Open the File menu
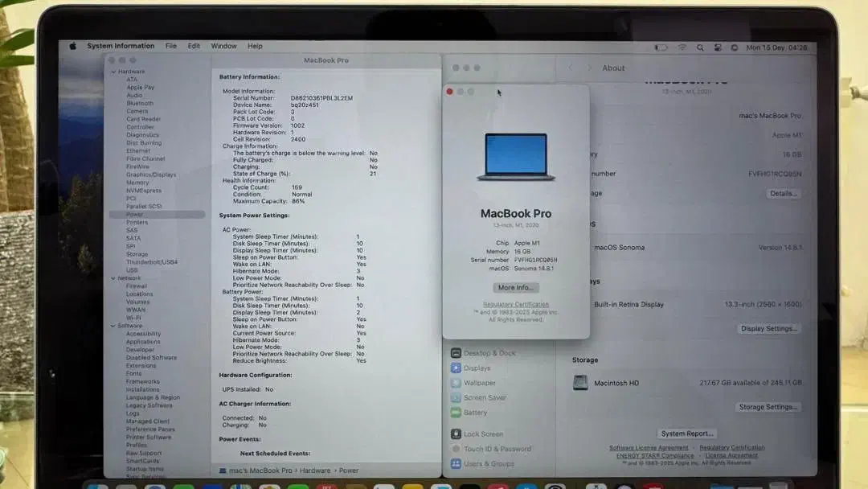This screenshot has width=868, height=489. [171, 46]
